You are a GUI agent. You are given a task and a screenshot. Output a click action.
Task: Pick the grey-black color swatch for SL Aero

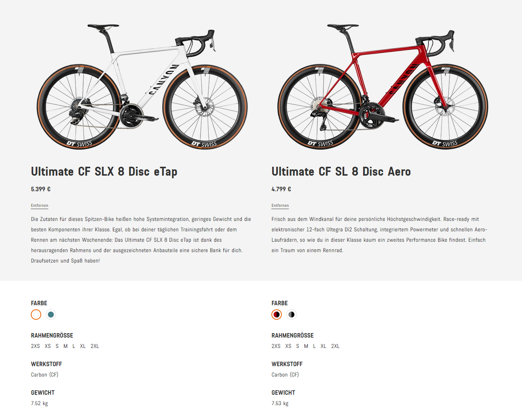coord(291,315)
